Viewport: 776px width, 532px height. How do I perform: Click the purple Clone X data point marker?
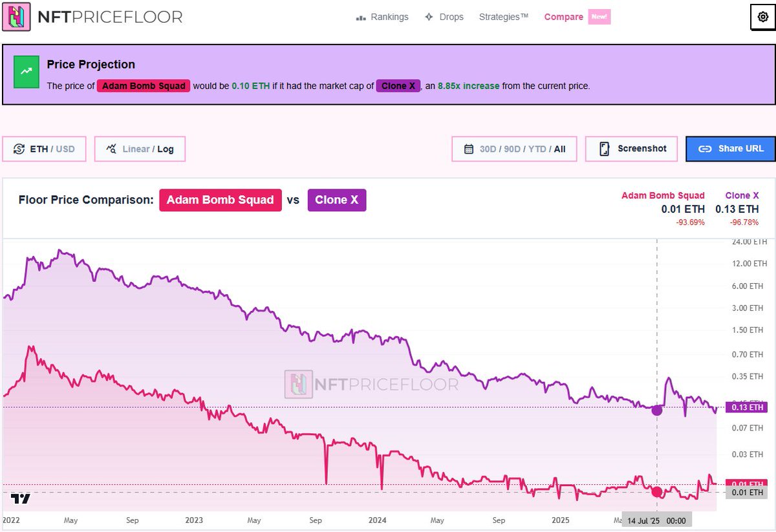tap(657, 410)
